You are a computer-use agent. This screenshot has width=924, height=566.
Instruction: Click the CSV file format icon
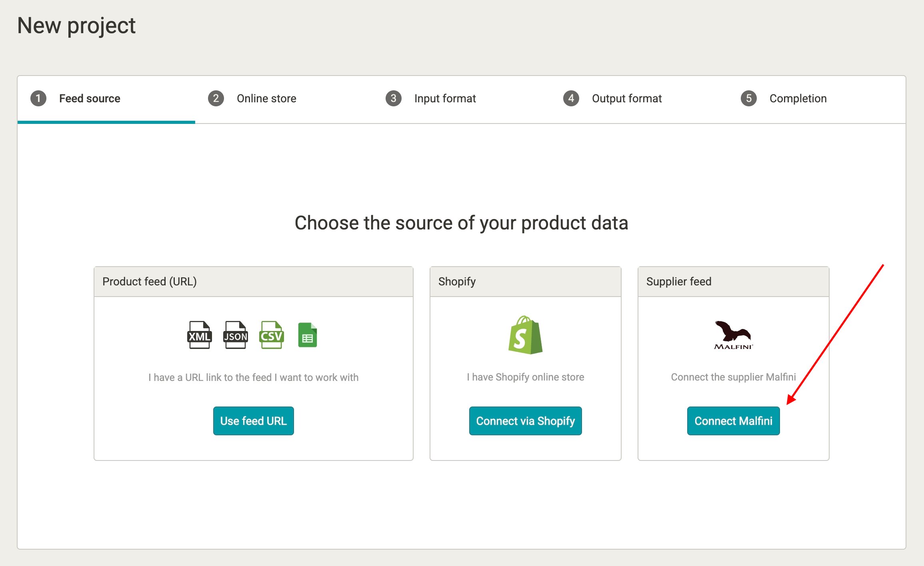pos(272,335)
